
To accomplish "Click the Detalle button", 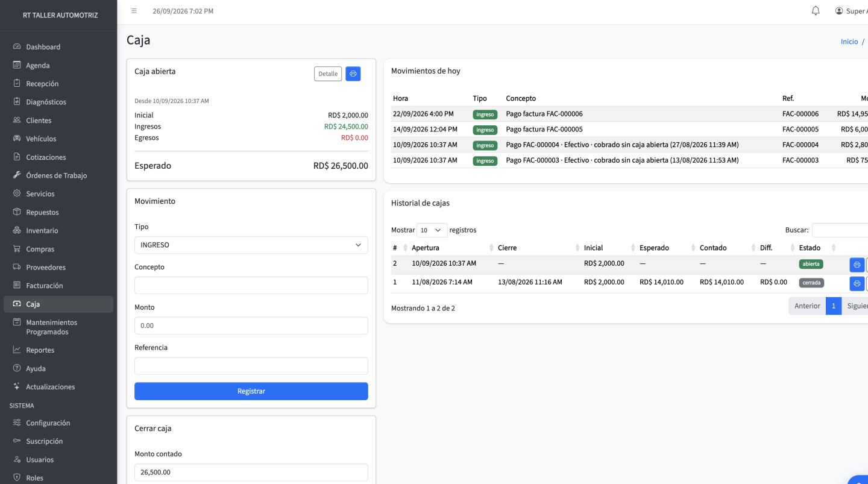I will pyautogui.click(x=328, y=74).
